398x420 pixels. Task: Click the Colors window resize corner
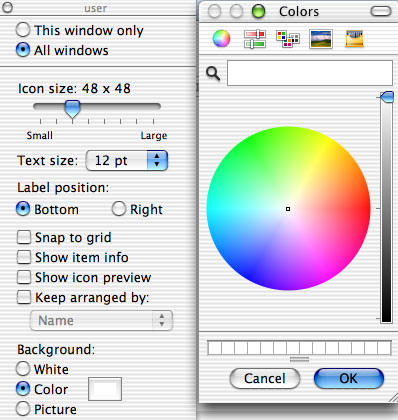coord(393,397)
